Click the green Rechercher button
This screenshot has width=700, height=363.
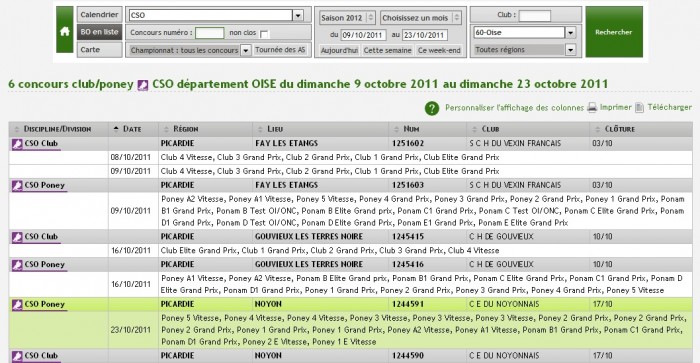tap(614, 32)
